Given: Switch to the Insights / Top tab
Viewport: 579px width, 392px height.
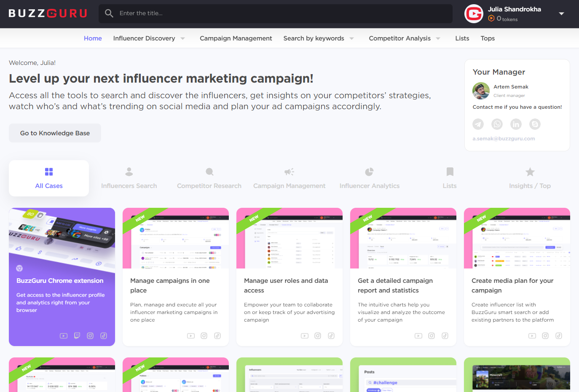Looking at the screenshot, I should (530, 178).
